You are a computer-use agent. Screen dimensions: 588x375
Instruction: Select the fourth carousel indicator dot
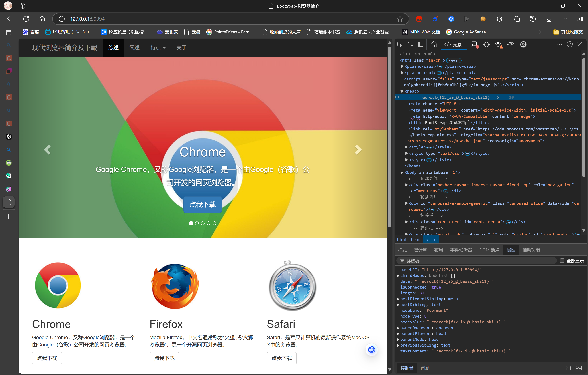[x=209, y=223]
